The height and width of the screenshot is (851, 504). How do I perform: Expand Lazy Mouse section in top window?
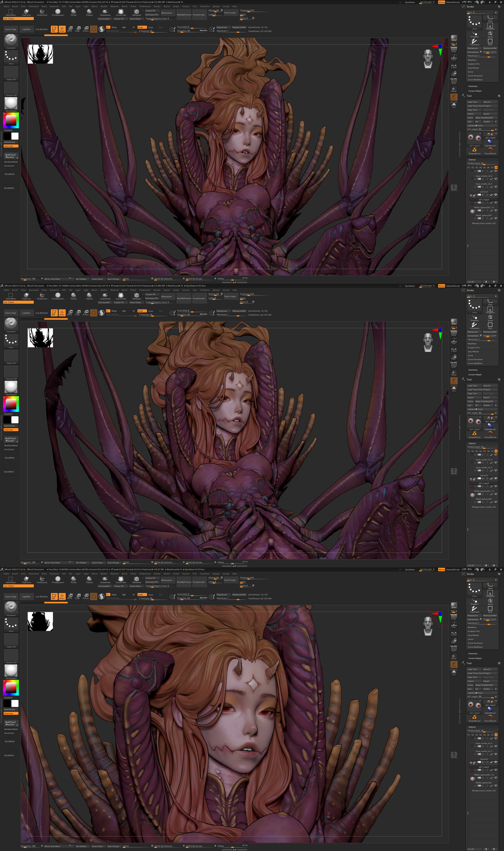coord(473,68)
